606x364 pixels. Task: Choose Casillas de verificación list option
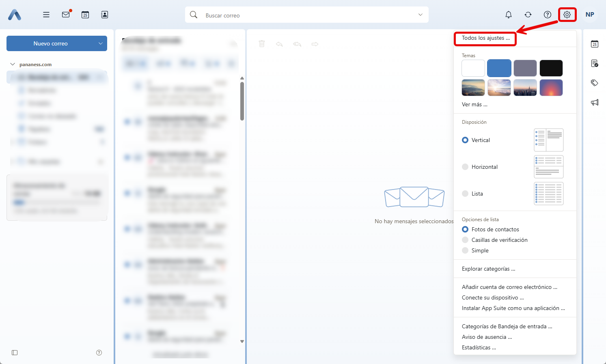[x=466, y=240]
